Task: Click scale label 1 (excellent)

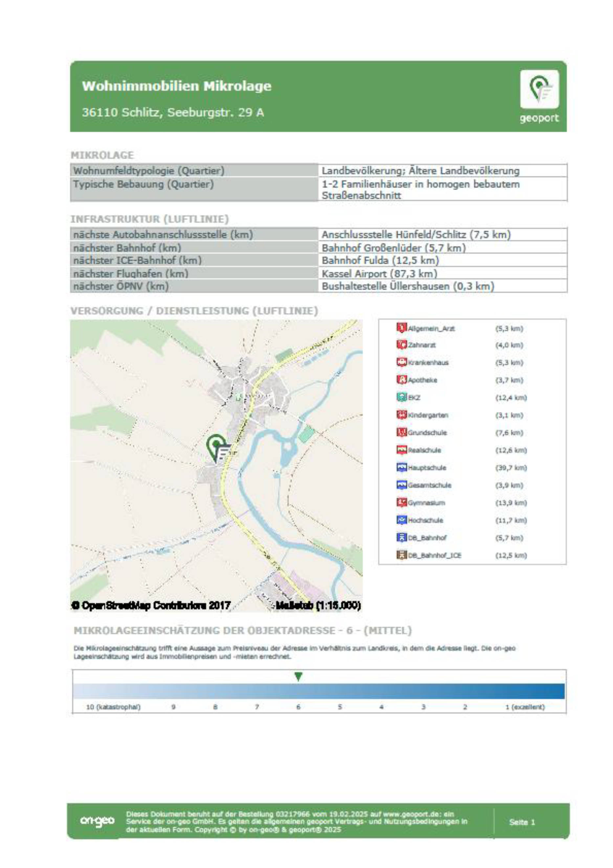Action: [x=525, y=707]
